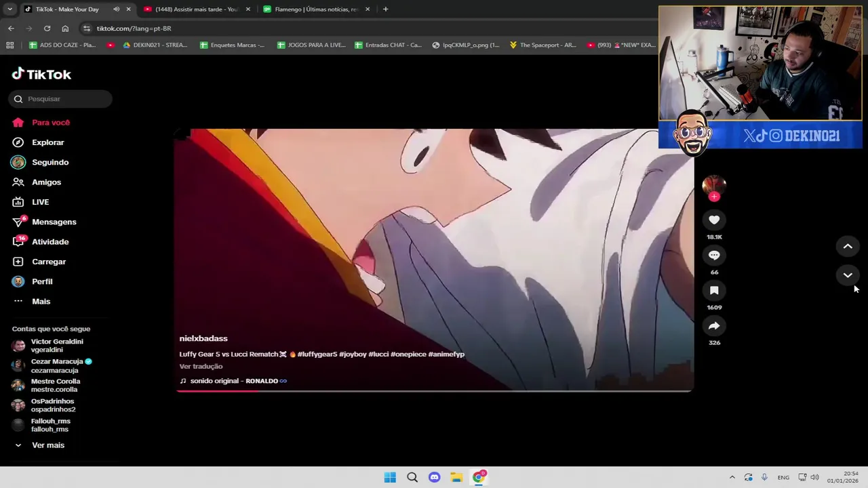Show hidden system tray icons

(x=732, y=477)
